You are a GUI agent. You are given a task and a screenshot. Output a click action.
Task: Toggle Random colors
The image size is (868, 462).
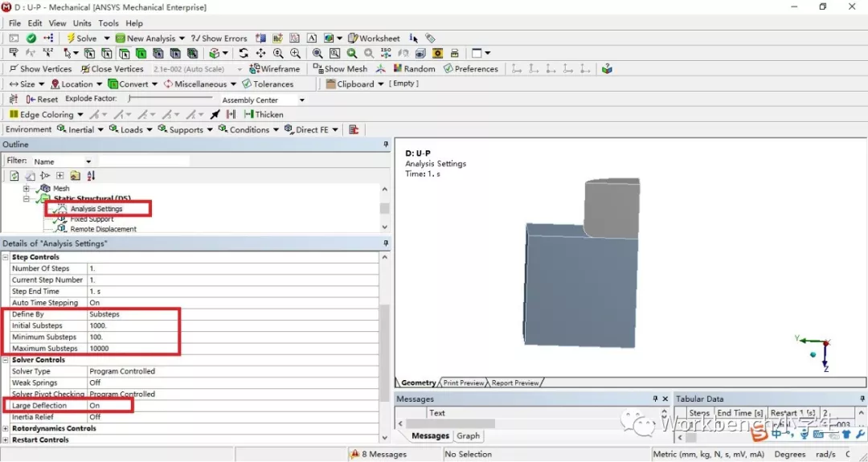pos(414,68)
